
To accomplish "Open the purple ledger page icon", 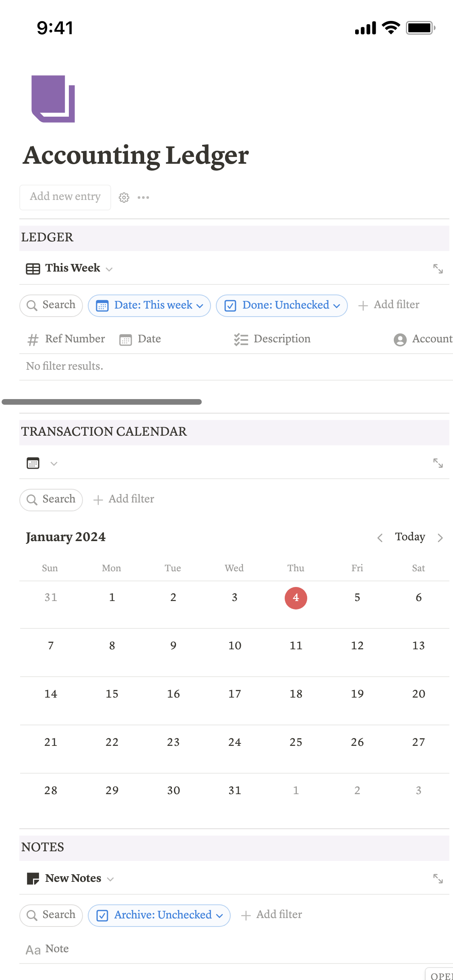I will pyautogui.click(x=53, y=99).
